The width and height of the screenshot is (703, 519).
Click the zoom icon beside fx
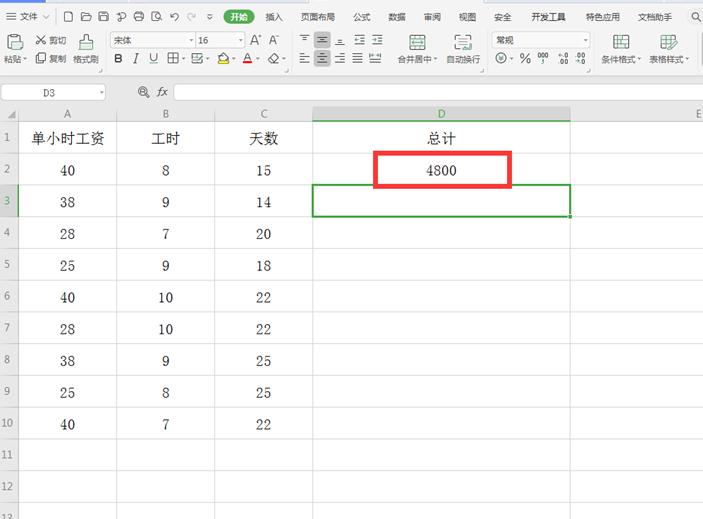coord(143,92)
